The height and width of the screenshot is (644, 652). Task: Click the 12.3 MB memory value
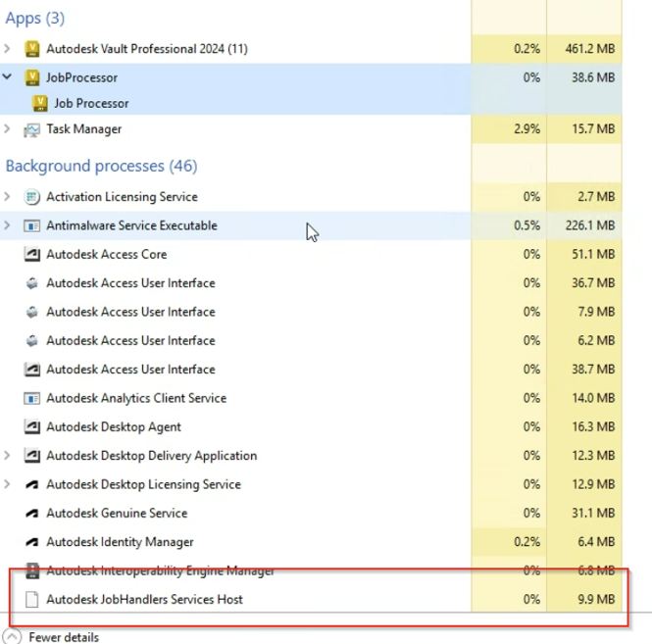click(x=593, y=456)
